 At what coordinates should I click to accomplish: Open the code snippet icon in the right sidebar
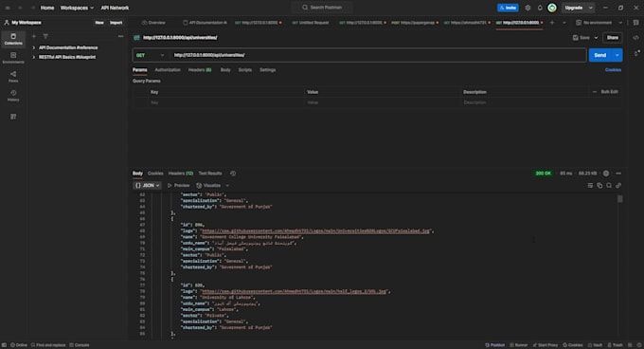635,38
